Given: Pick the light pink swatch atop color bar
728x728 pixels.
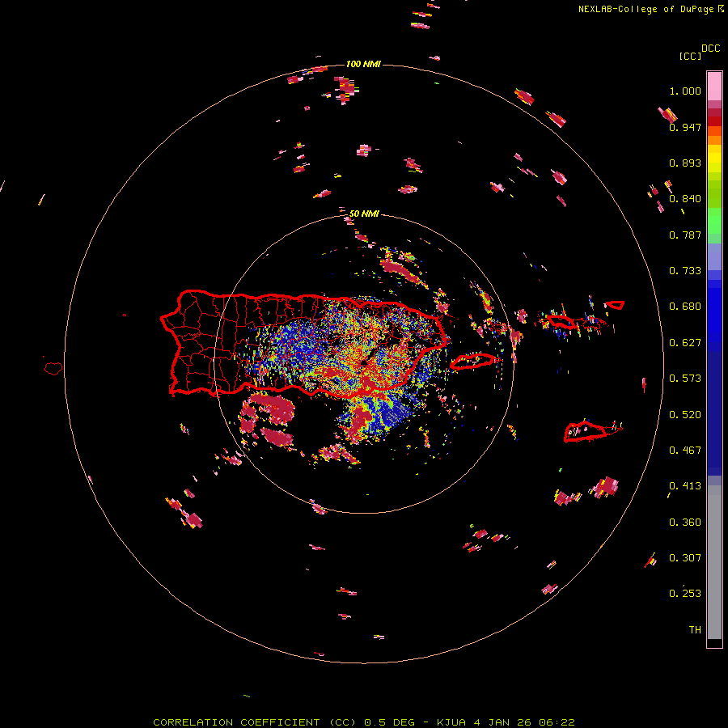Looking at the screenshot, I should [x=714, y=86].
